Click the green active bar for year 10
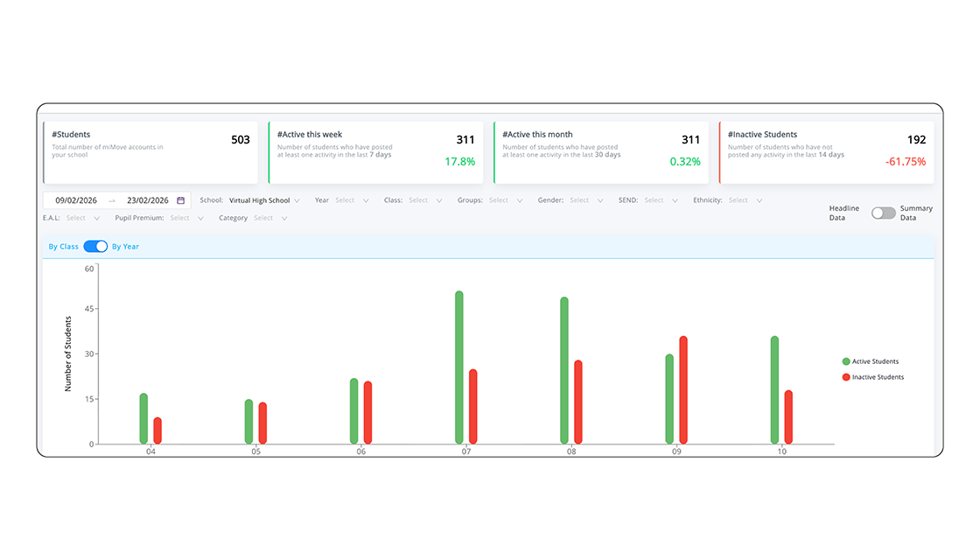The image size is (980, 560). 774,390
